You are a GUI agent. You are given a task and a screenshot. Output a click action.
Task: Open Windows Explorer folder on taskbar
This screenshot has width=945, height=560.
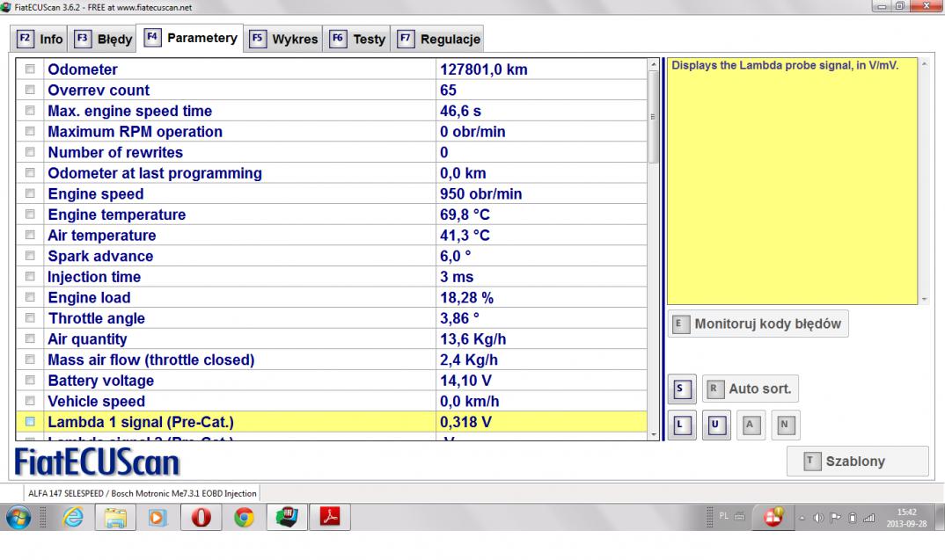(115, 517)
